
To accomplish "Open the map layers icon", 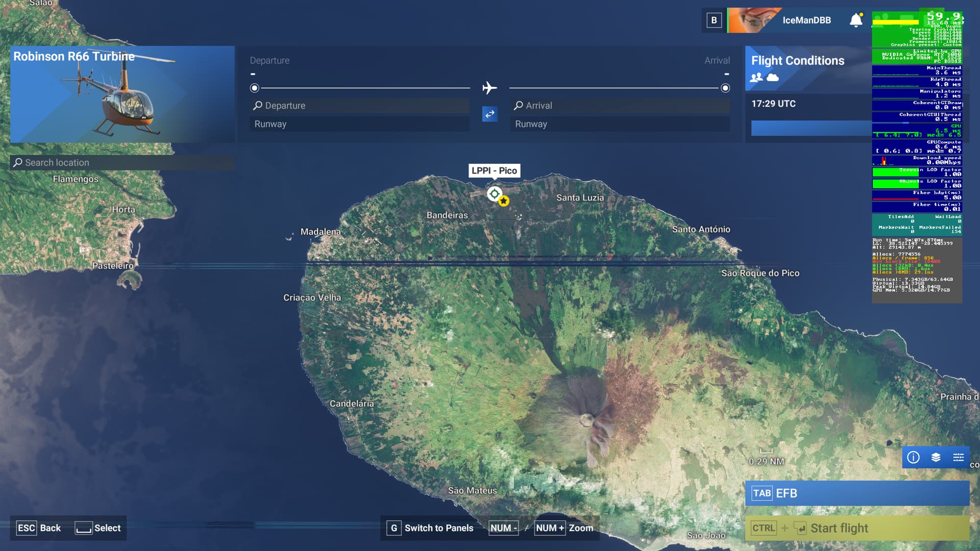I will tap(936, 457).
